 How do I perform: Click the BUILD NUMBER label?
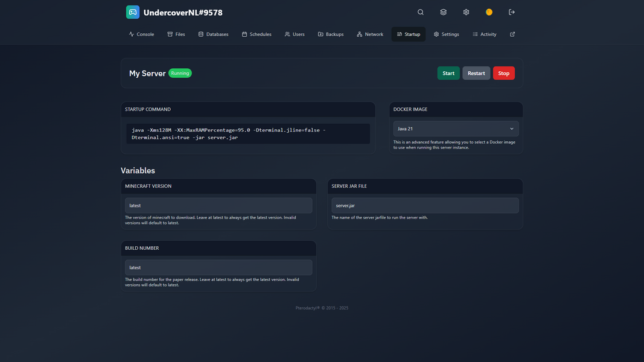pos(142,249)
